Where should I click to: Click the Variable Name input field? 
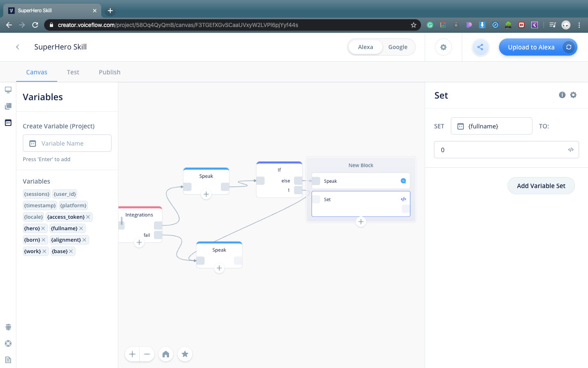pyautogui.click(x=67, y=143)
